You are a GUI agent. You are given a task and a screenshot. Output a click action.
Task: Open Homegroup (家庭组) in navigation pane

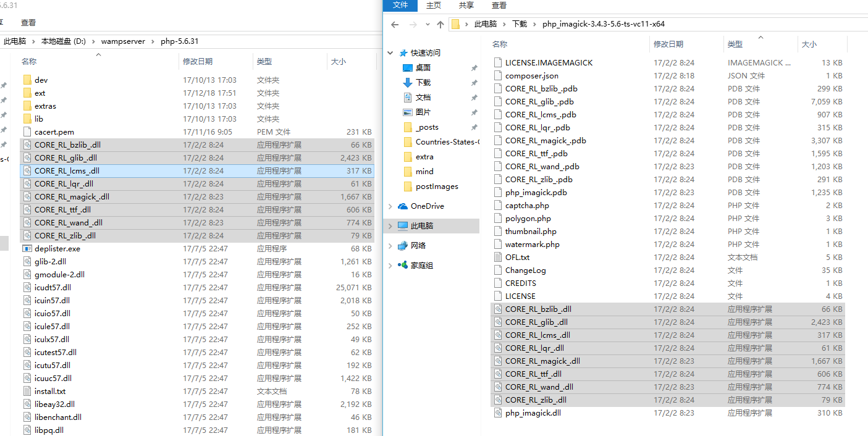(x=416, y=265)
